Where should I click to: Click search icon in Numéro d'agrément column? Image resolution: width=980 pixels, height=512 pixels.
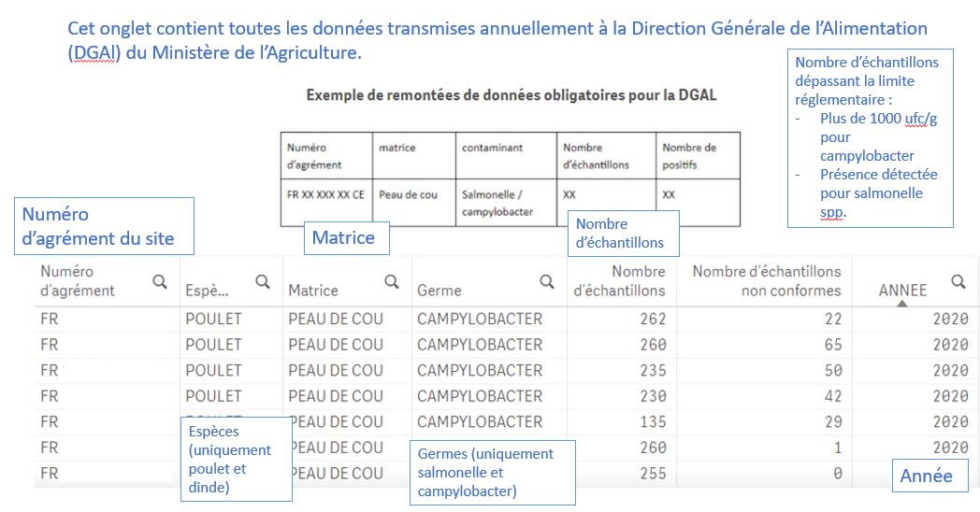160,280
